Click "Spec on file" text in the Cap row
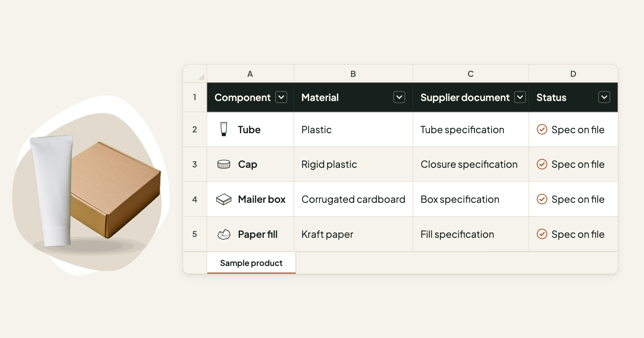This screenshot has height=338, width=644. click(578, 165)
